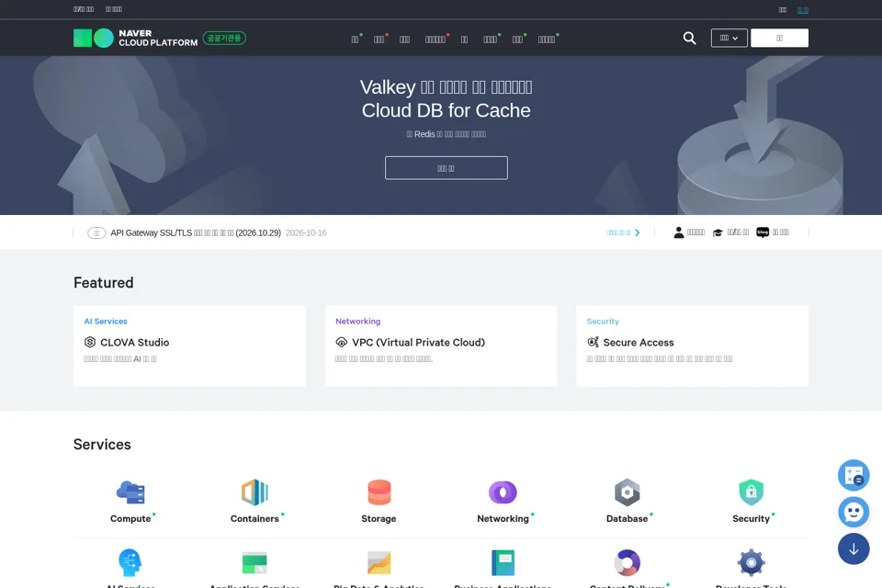Click the Storage label text
The height and width of the screenshot is (588, 882).
pos(379,519)
